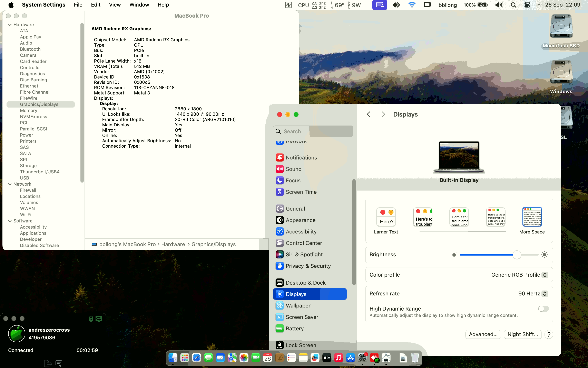Click Hardware in the System Information path bar
This screenshot has width=588, height=368.
pos(173,244)
